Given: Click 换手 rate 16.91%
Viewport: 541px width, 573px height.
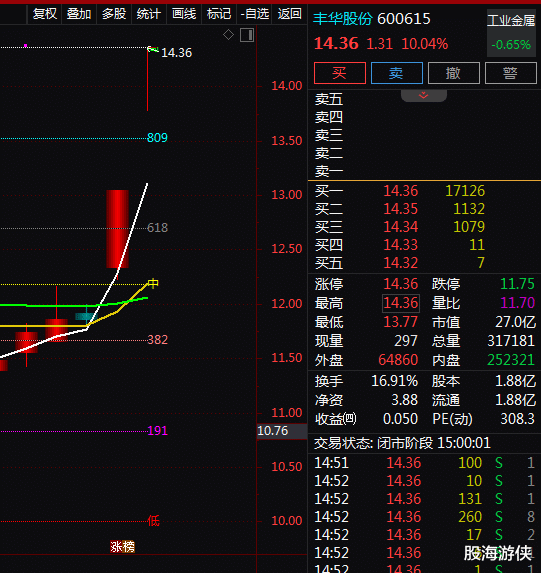Looking at the screenshot, I should pyautogui.click(x=394, y=381).
